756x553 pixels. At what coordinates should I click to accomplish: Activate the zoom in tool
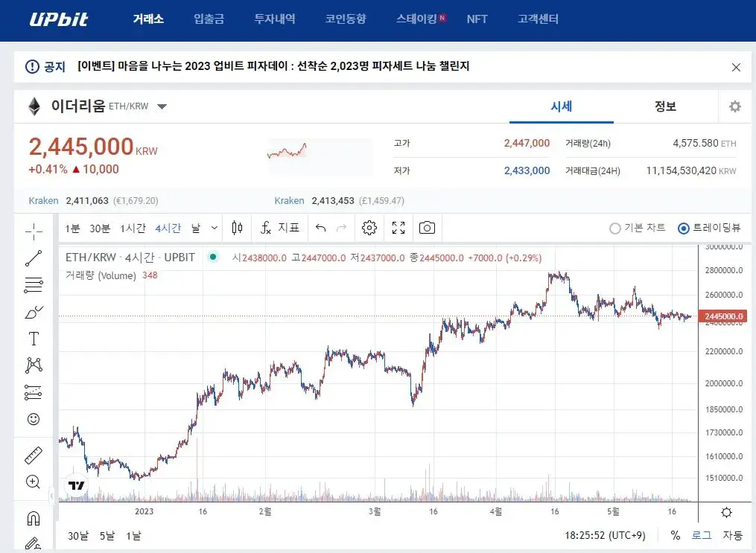(34, 482)
